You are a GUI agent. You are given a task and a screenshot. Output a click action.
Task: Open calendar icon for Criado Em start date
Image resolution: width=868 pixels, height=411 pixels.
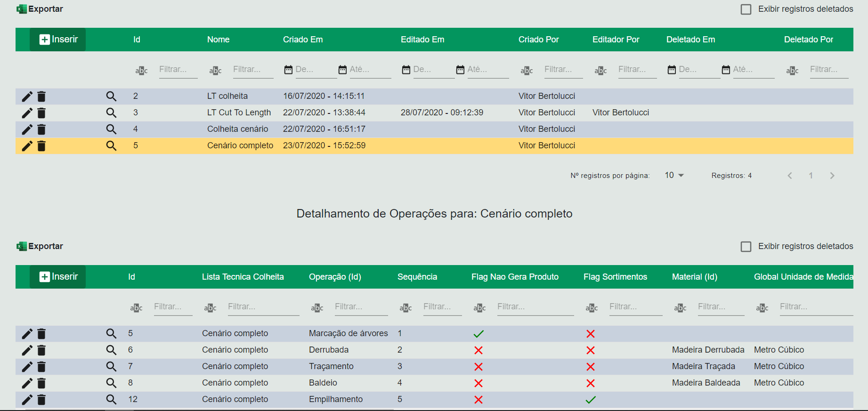[288, 70]
